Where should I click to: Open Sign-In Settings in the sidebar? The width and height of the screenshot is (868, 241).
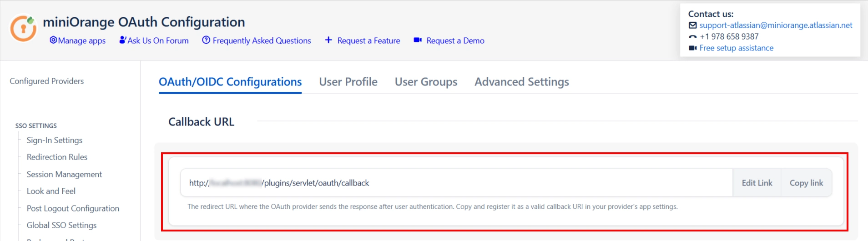click(55, 140)
